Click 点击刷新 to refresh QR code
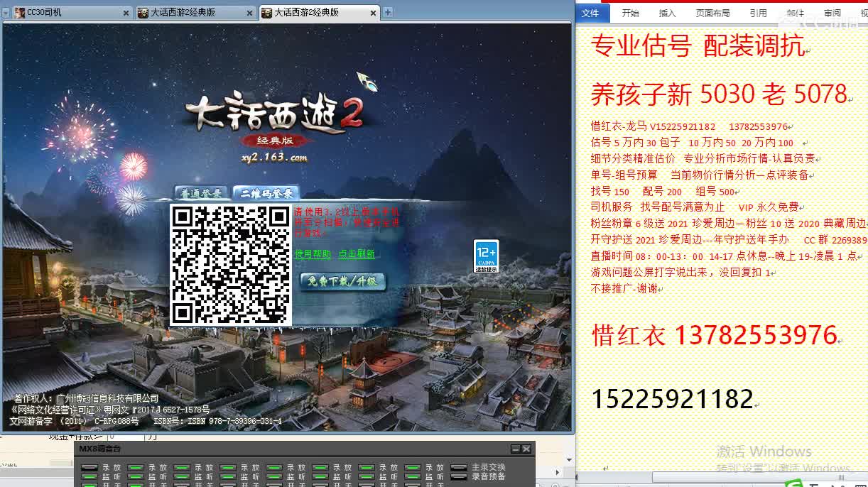This screenshot has height=487, width=868. click(x=356, y=253)
